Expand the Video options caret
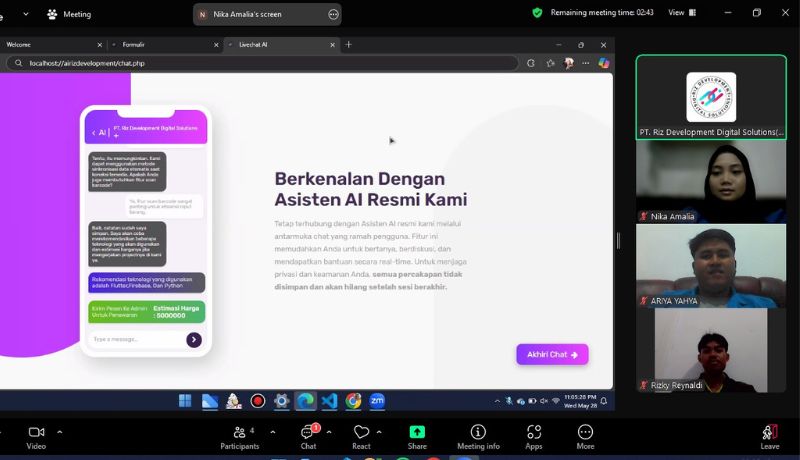800x460 pixels. pos(59,432)
